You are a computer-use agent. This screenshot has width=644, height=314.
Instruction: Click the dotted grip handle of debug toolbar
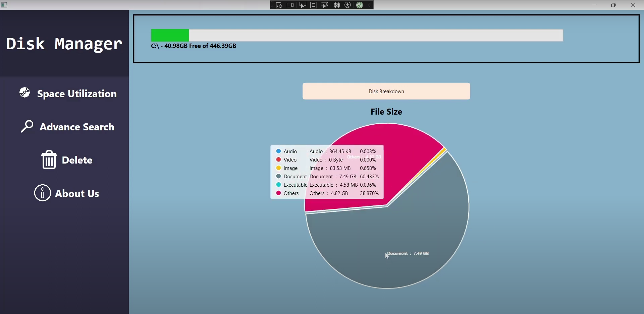coord(272,5)
